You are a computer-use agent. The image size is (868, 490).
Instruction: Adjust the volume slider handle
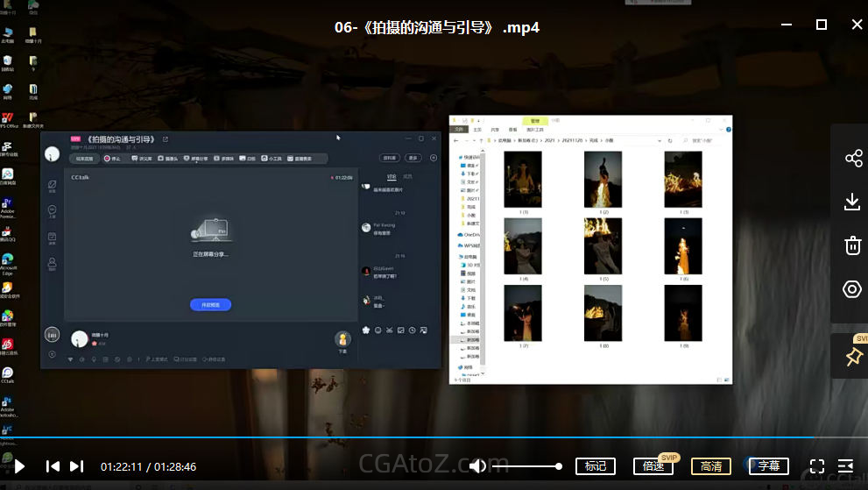[559, 466]
